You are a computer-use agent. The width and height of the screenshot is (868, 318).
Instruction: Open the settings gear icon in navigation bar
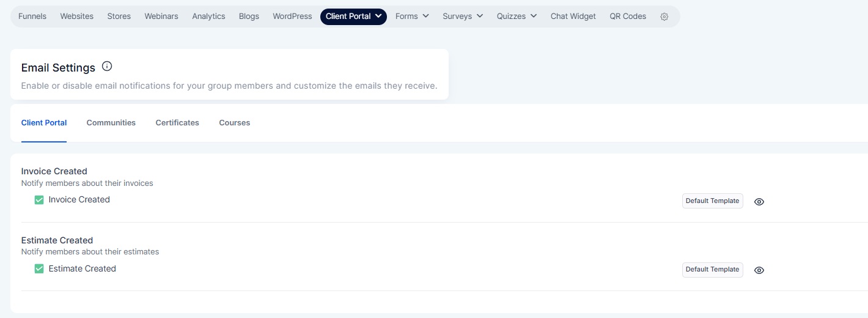664,17
